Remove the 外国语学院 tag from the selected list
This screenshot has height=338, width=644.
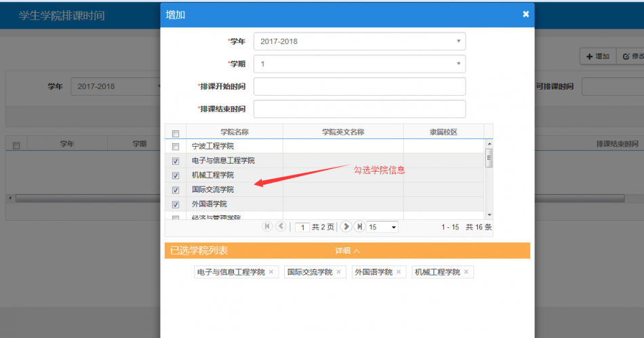399,272
